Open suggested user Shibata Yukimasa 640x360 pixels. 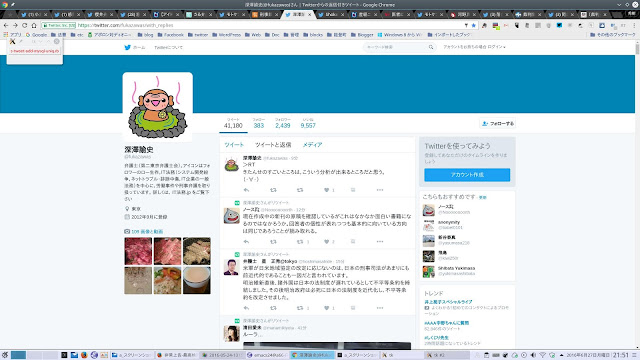[456, 268]
